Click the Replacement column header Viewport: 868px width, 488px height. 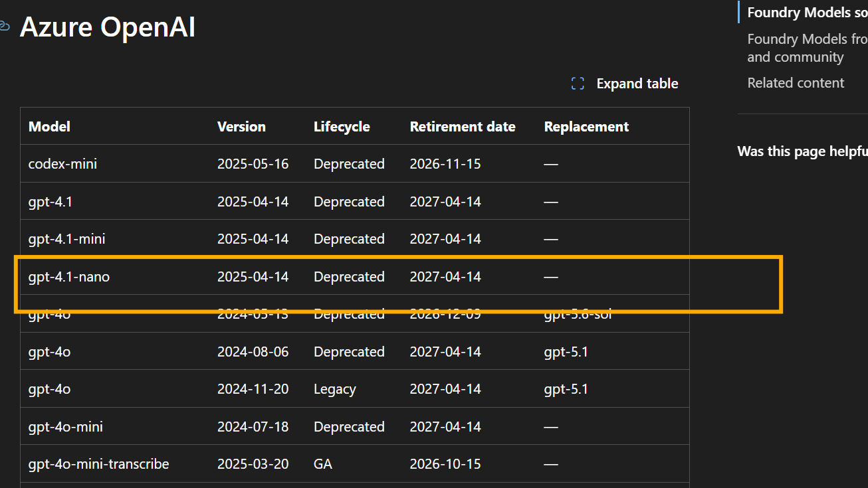click(x=586, y=126)
